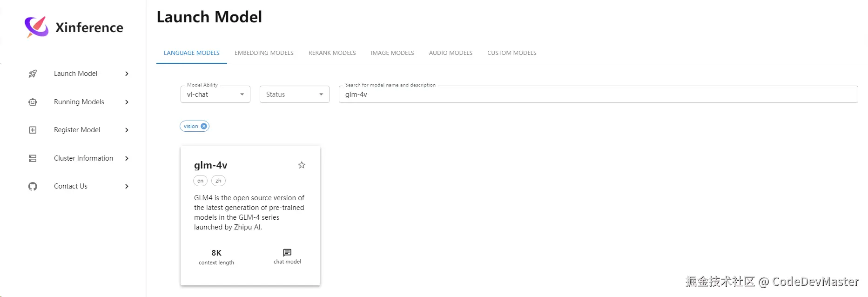Expand the Cluster Information chevron
Viewport: 868px width, 297px height.
pyautogui.click(x=127, y=158)
